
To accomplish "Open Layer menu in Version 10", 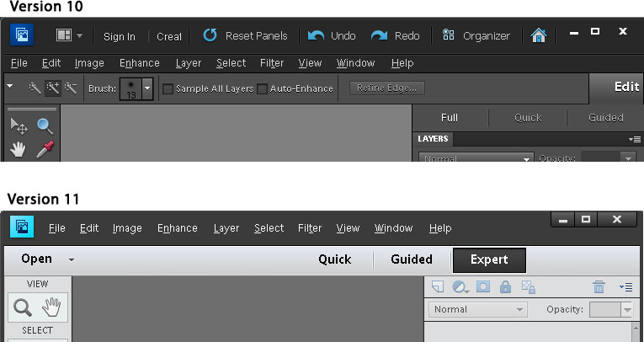I will pos(188,63).
